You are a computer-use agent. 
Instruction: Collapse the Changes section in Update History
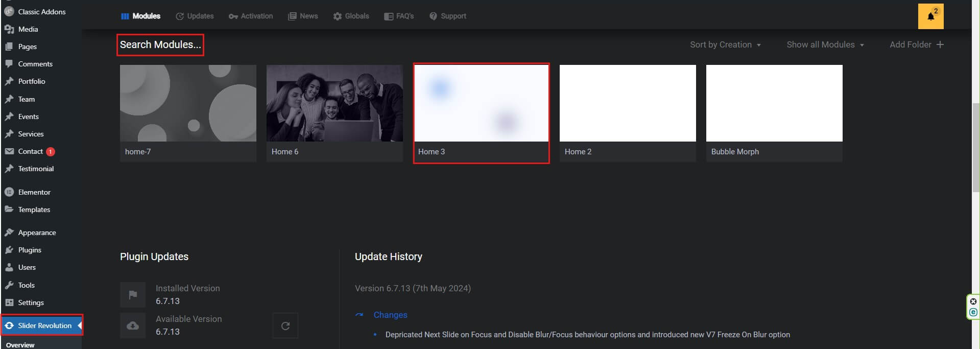pyautogui.click(x=390, y=315)
